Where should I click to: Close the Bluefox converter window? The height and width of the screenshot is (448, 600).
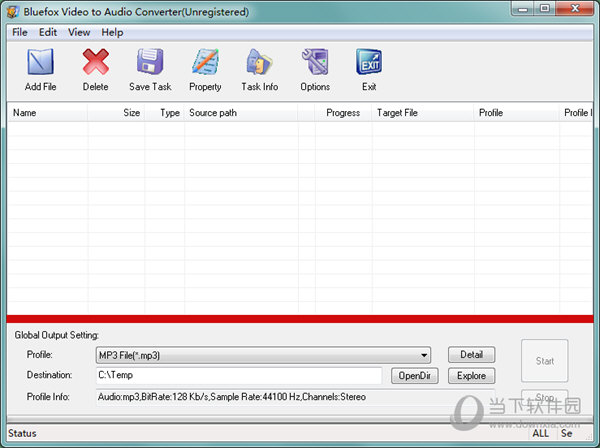[x=575, y=9]
